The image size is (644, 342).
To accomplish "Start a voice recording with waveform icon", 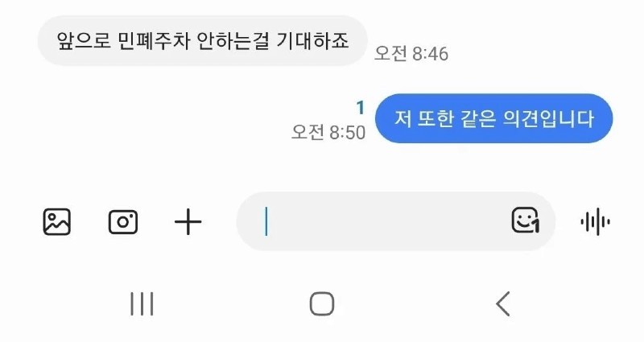I will tap(596, 221).
